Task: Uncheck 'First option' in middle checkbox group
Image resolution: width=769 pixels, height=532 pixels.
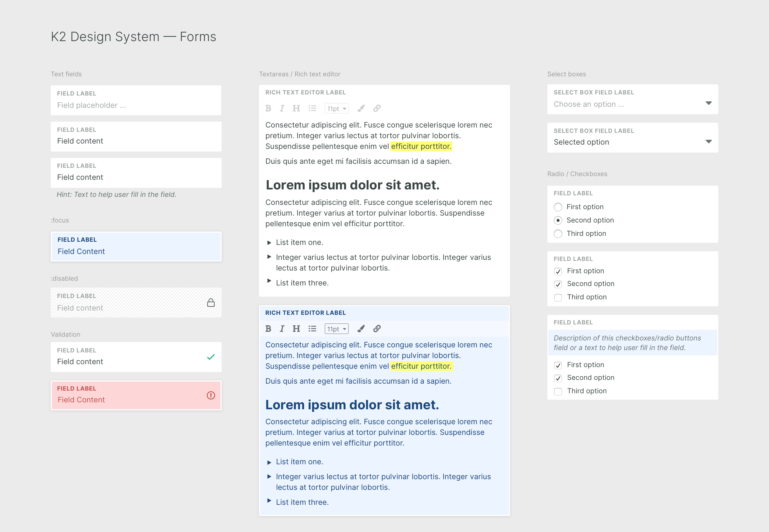Action: 558,271
